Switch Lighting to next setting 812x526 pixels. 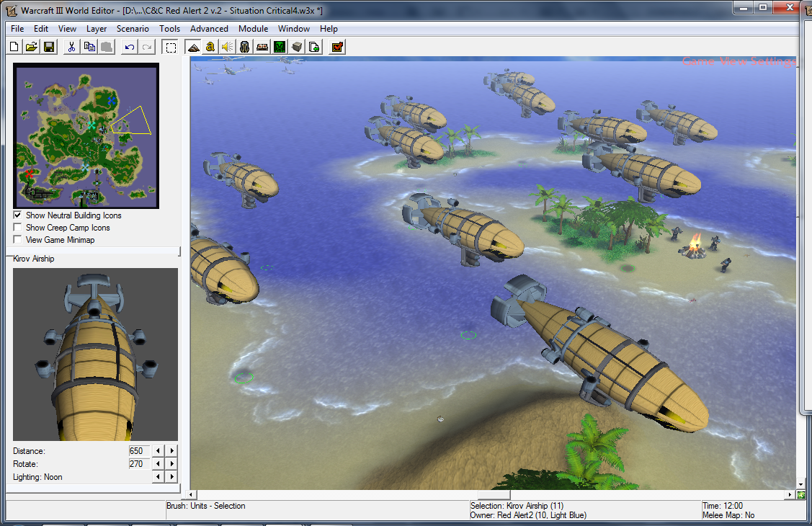tap(172, 476)
